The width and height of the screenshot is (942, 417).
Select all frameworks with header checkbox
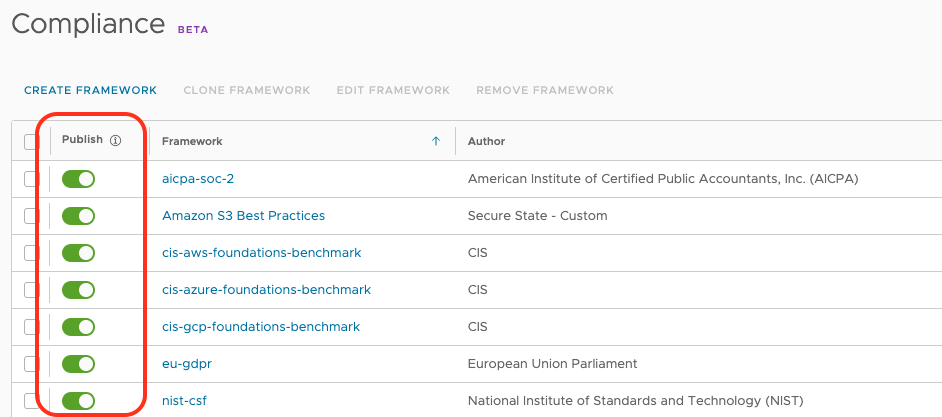coord(31,142)
